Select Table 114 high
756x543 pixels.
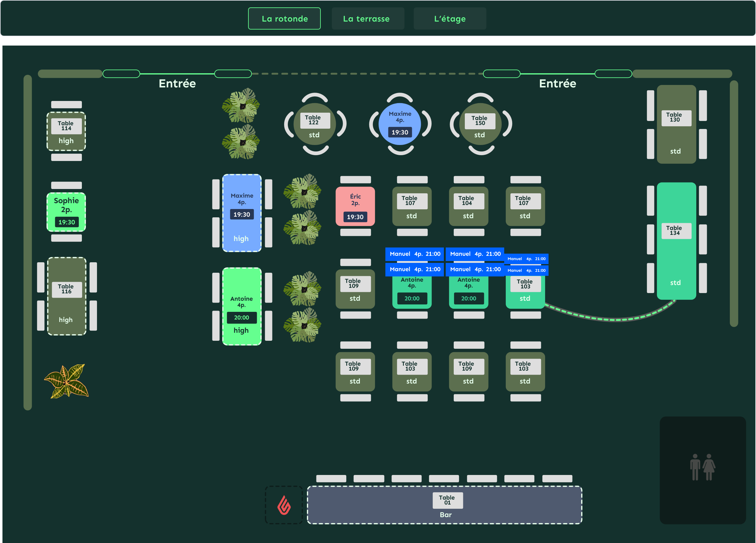(66, 131)
